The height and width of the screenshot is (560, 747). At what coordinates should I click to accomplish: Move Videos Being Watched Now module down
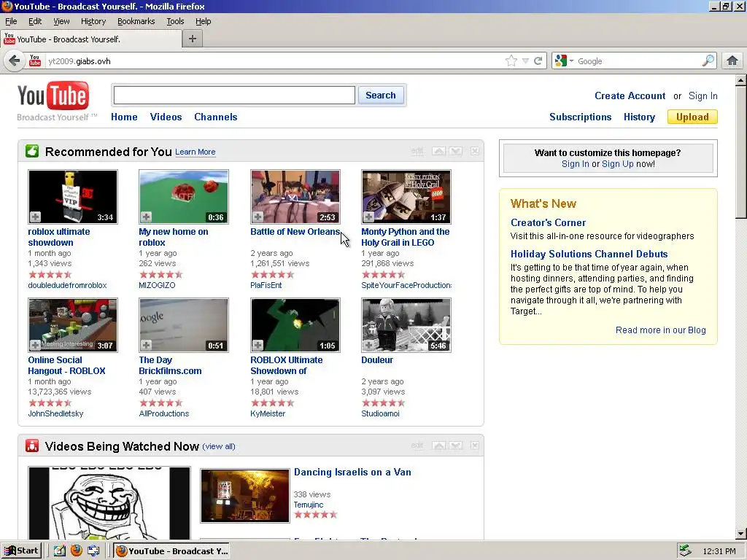(455, 446)
